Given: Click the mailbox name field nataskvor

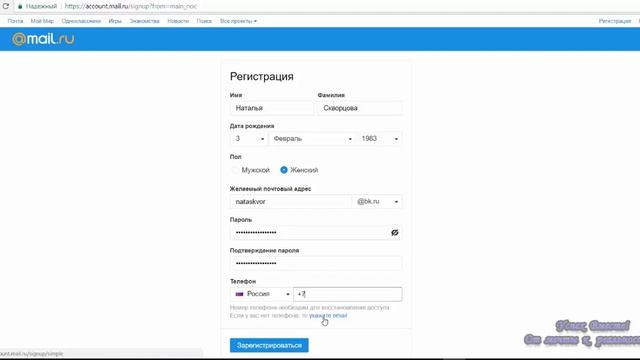Looking at the screenshot, I should click(291, 202).
